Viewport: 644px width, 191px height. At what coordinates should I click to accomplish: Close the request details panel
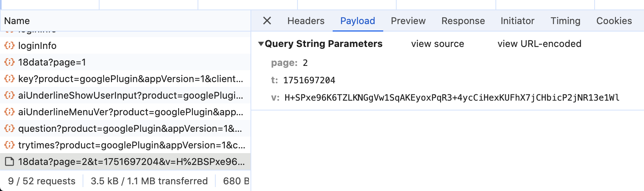[x=267, y=21]
